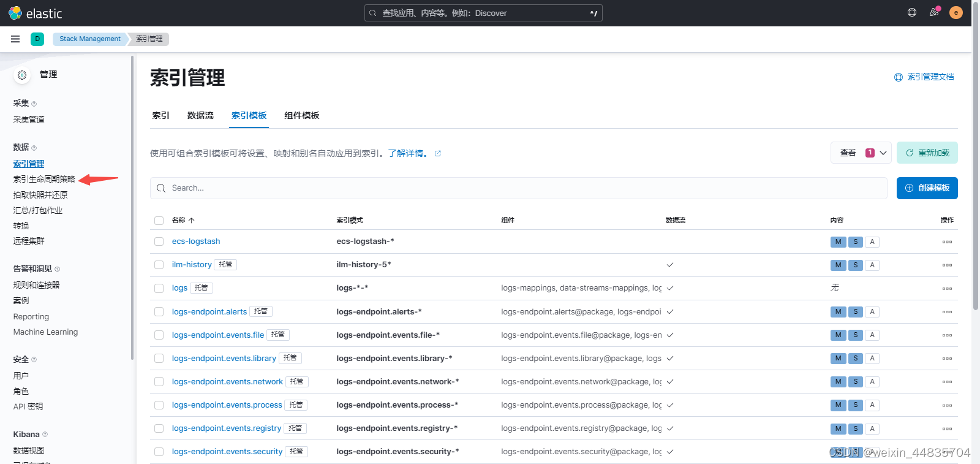The width and height of the screenshot is (980, 464).
Task: Open actions menu for logs-endpoint.events.process row
Action: [947, 405]
